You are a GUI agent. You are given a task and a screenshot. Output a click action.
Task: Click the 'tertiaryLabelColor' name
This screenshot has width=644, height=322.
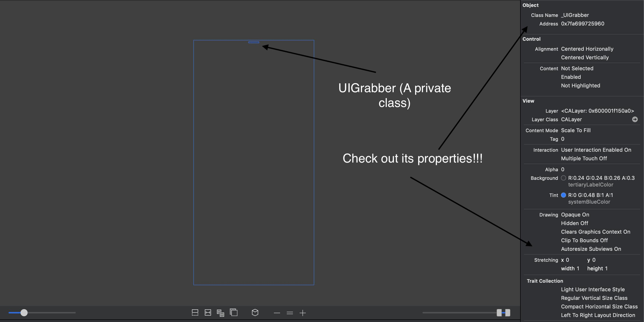pyautogui.click(x=590, y=185)
